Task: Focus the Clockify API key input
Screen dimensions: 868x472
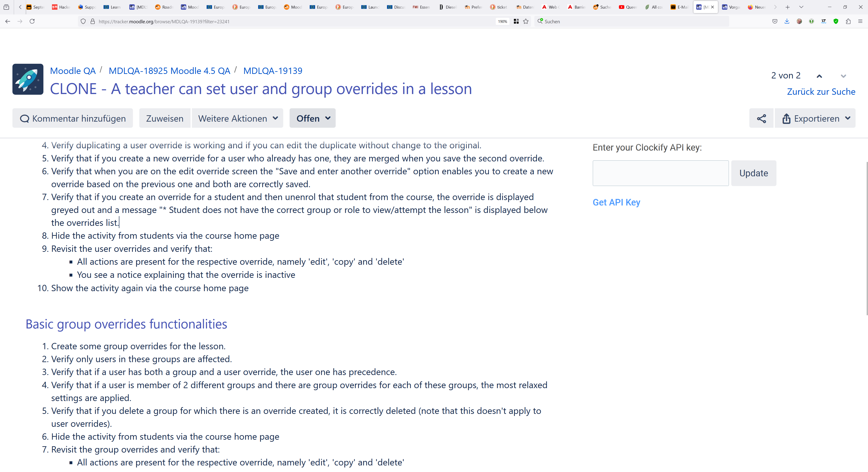Action: 660,173
